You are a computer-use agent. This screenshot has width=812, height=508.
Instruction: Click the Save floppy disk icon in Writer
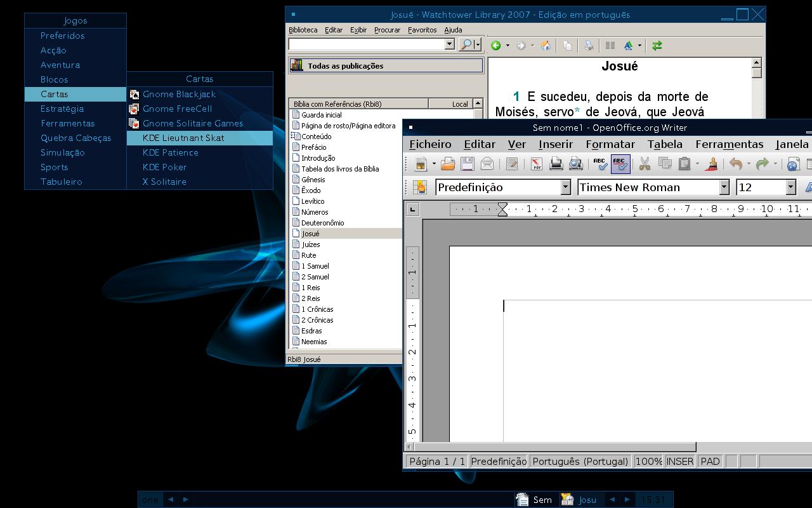(468, 164)
